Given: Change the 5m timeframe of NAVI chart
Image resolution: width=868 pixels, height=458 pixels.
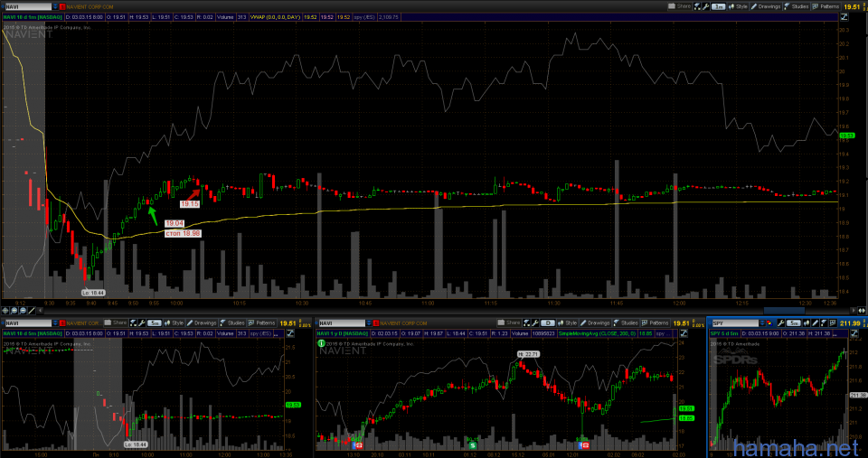Looking at the screenshot, I should click(155, 323).
